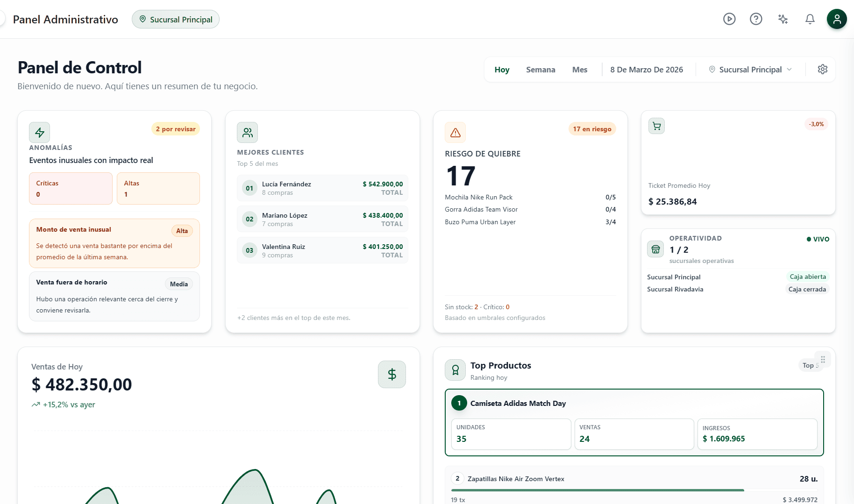Switch to the Semana tab
This screenshot has height=504, width=854.
point(541,70)
